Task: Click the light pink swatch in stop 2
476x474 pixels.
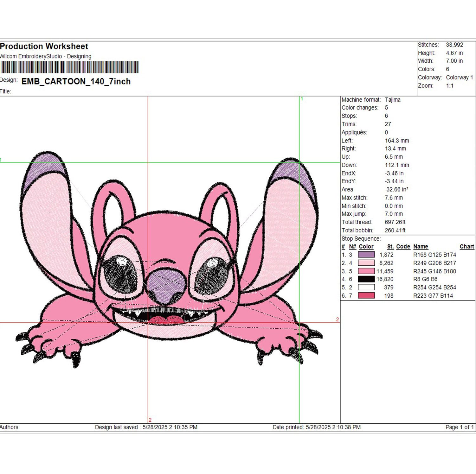Action: (x=366, y=263)
